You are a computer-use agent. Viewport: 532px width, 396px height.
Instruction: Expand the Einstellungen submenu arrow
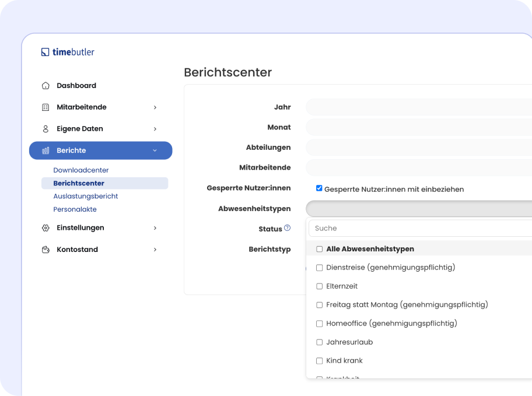point(155,228)
